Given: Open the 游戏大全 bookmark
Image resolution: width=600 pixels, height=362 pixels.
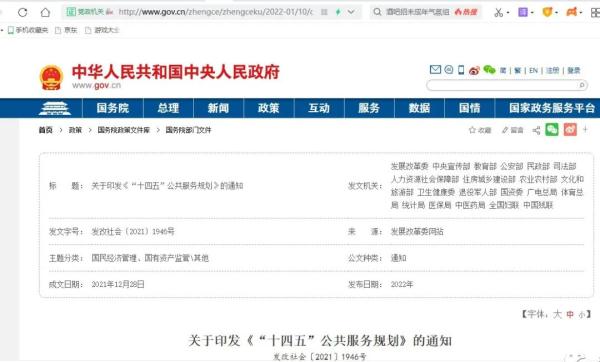Looking at the screenshot, I should 102,30.
